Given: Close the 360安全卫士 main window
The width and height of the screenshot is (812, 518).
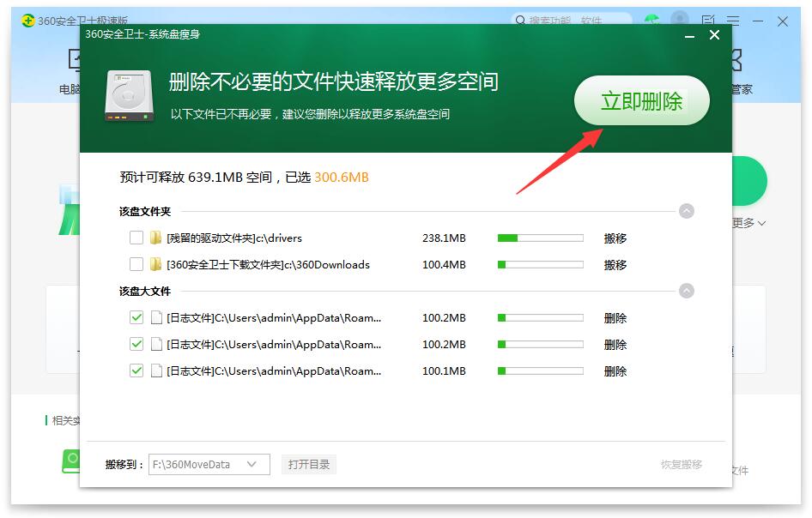Looking at the screenshot, I should coord(783,21).
